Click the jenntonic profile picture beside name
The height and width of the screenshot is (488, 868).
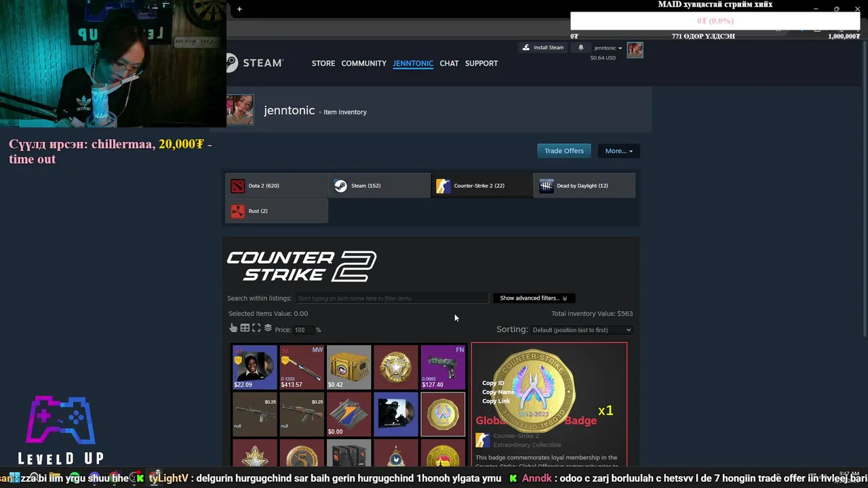pyautogui.click(x=240, y=110)
